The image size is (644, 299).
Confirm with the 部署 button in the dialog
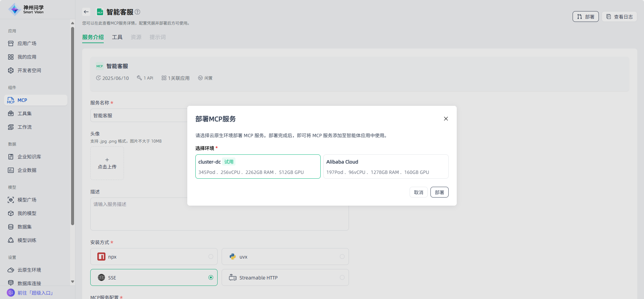439,192
